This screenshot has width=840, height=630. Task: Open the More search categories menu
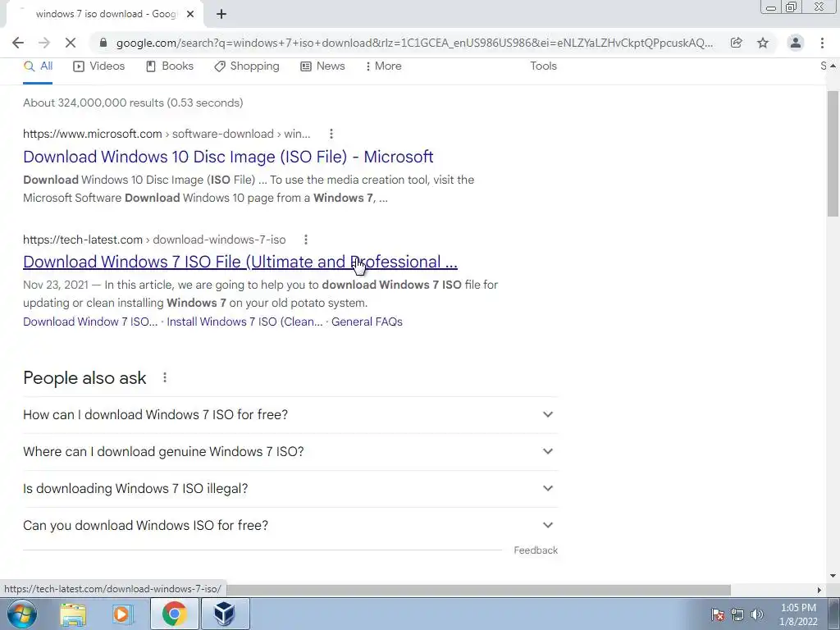pos(384,66)
